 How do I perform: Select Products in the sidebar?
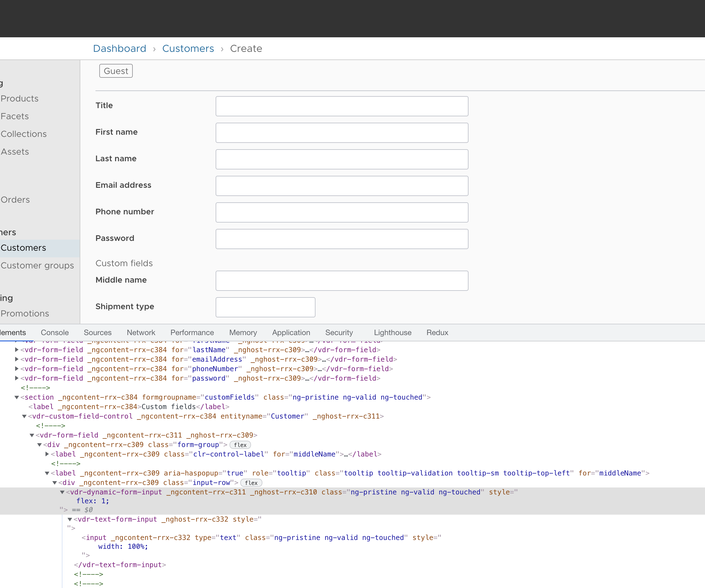point(20,98)
